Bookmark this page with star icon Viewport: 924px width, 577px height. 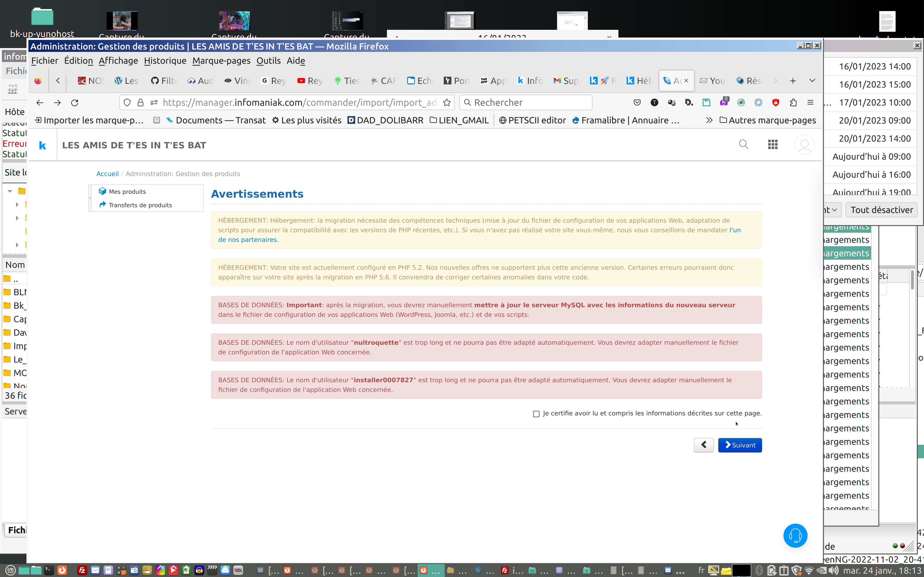[447, 103]
